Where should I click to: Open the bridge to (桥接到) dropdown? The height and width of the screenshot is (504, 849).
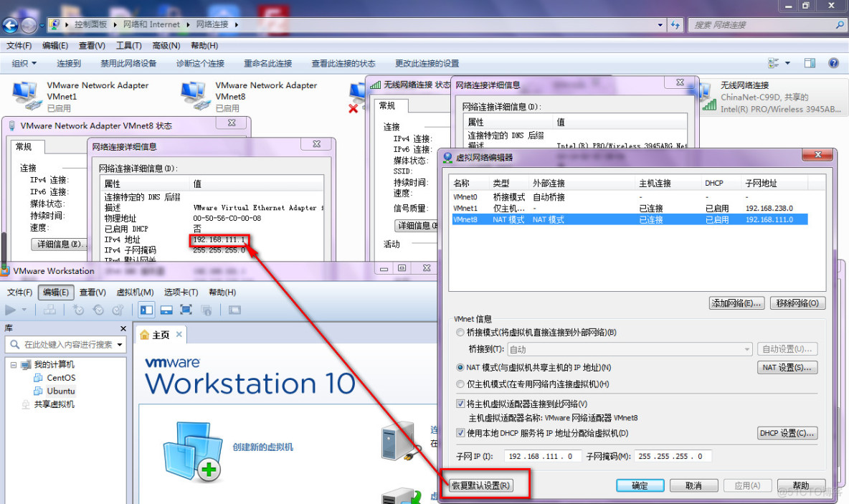[x=630, y=350]
